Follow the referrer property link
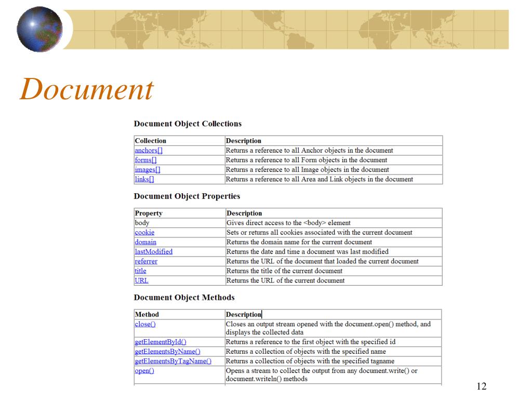 146,261
